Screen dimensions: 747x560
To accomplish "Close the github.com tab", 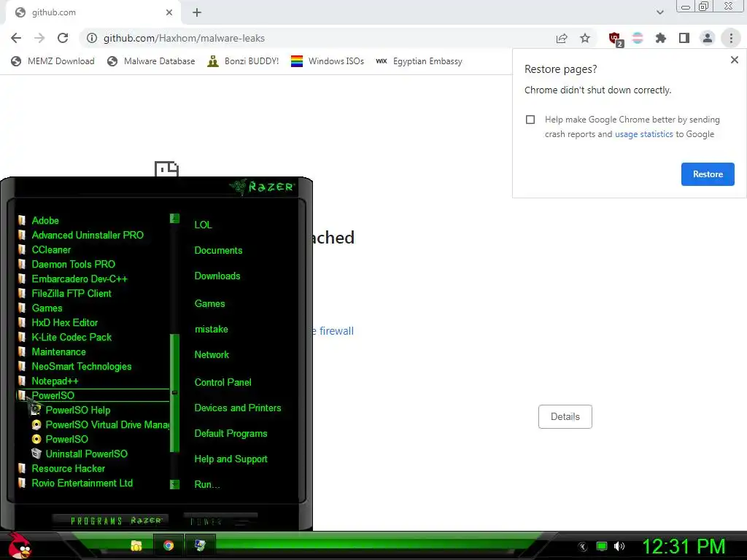I will coord(169,12).
